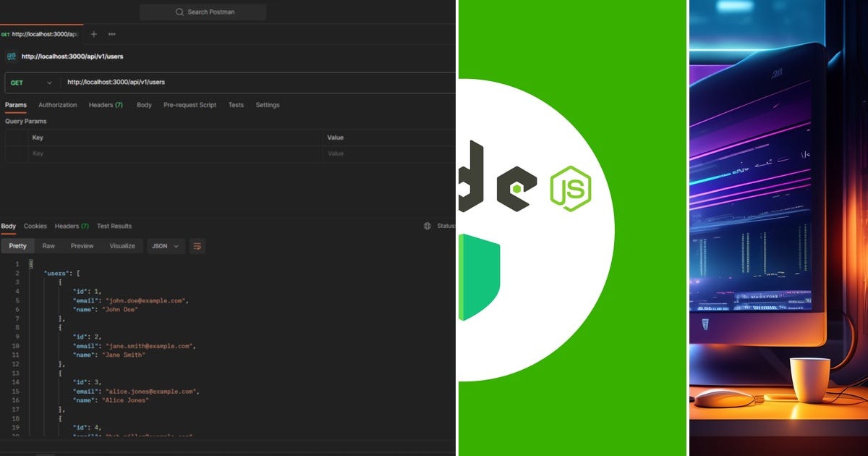868x456 pixels.
Task: Click the globe icon next to the Status indicator
Action: (x=427, y=226)
